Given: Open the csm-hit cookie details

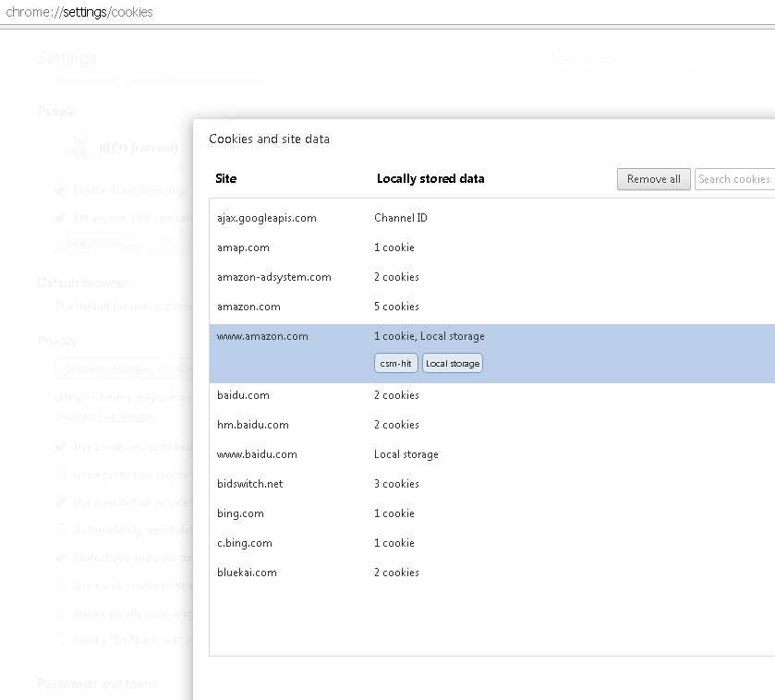Looking at the screenshot, I should pos(396,363).
